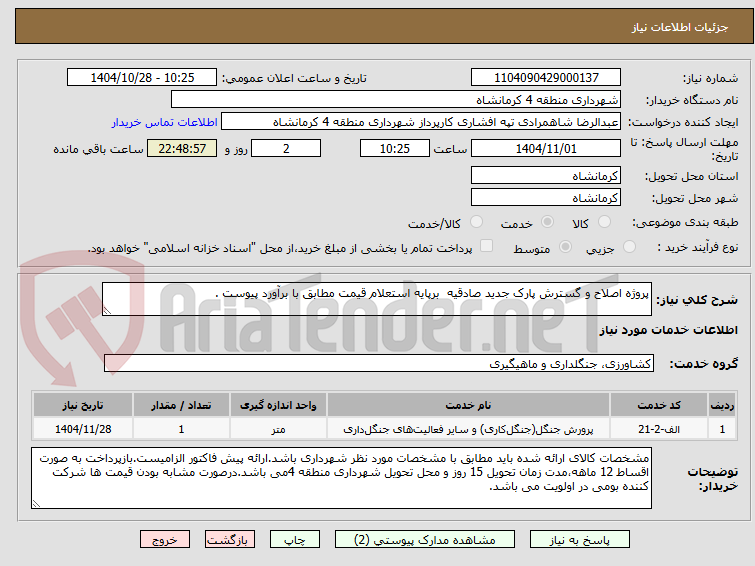The width and height of the screenshot is (755, 566).
Task: Click the announcement date field 1404/10/28 - 10:25
Action: (142, 78)
